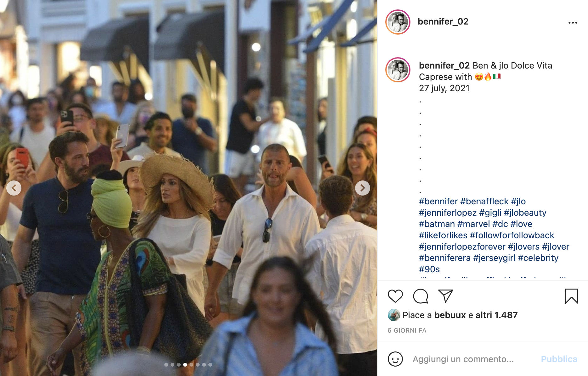588x376 pixels.
Task: Open bennifer_02 profile picture in header
Action: click(398, 22)
